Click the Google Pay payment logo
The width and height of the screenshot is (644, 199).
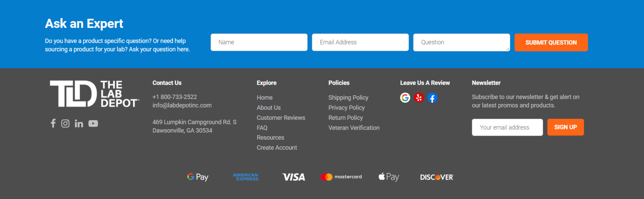198,177
